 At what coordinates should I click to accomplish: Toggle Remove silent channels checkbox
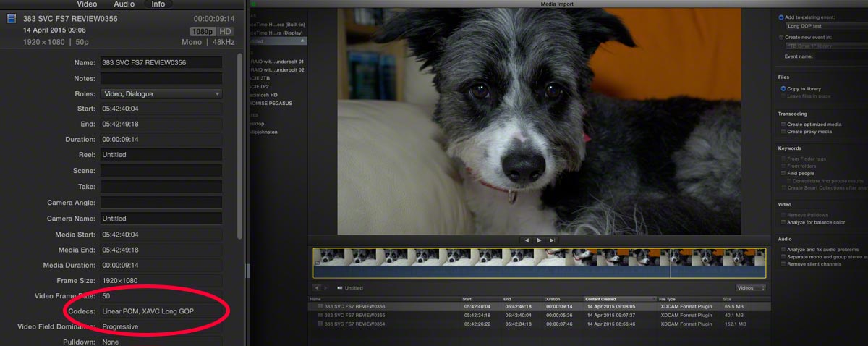[783, 264]
